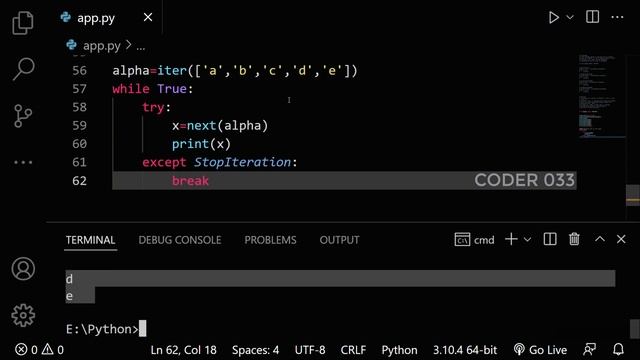
Task: Click errors and warnings count in status bar
Action: [40, 350]
